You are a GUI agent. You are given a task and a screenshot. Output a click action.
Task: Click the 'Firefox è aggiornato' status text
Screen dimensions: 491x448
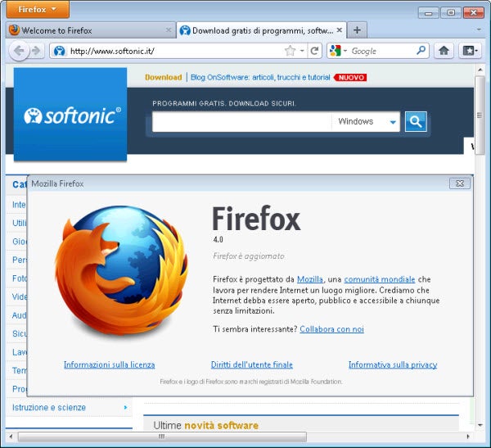[x=249, y=256]
